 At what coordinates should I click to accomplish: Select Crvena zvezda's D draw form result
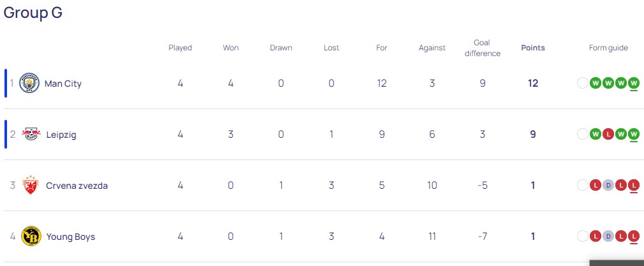(608, 185)
